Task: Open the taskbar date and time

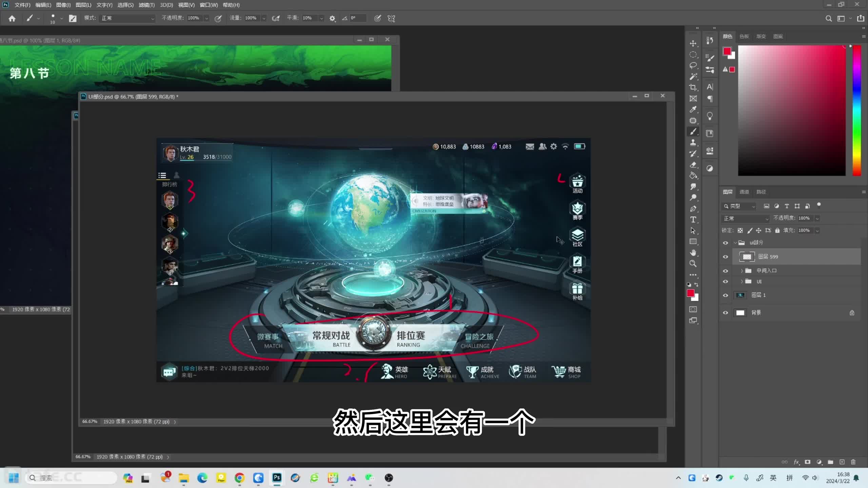Action: click(838, 478)
